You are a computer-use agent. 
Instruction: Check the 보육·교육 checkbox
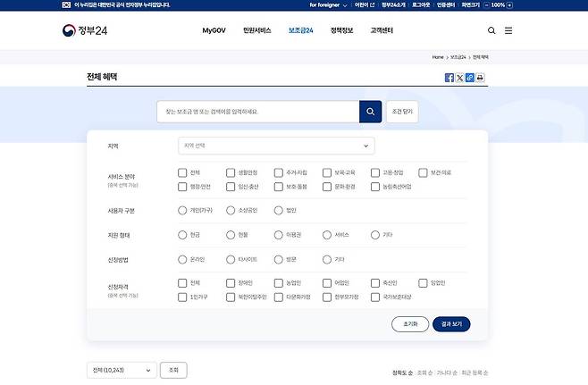click(x=327, y=172)
